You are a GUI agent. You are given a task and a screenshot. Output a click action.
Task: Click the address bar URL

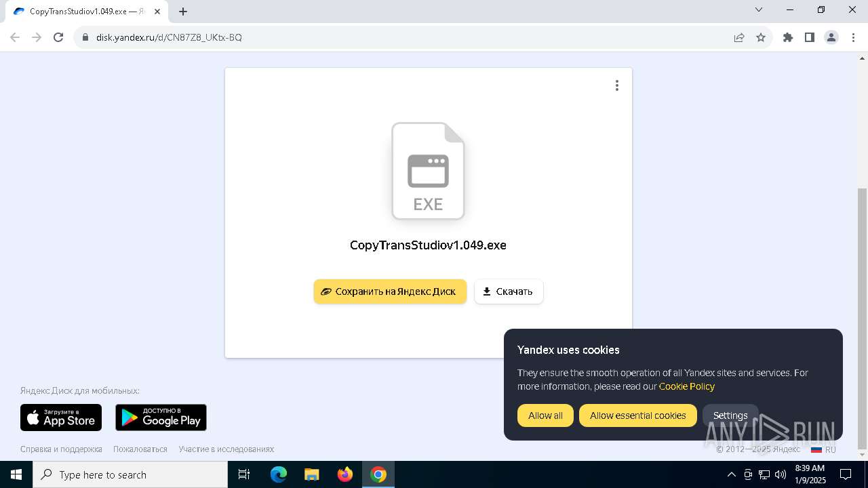[x=169, y=37]
